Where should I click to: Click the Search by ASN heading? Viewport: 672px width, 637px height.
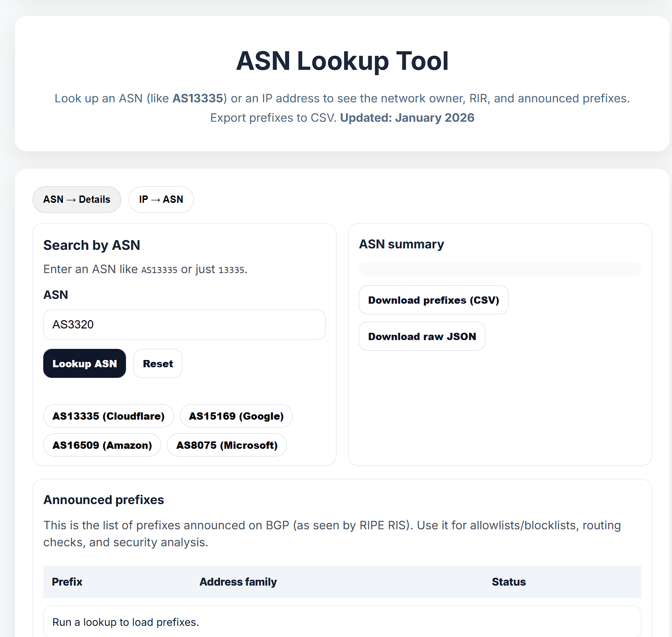point(91,245)
